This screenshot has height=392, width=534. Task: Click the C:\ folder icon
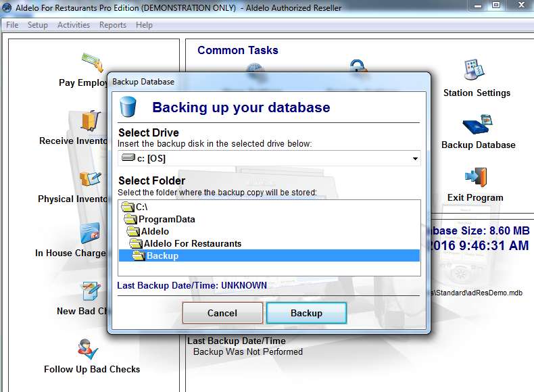128,207
